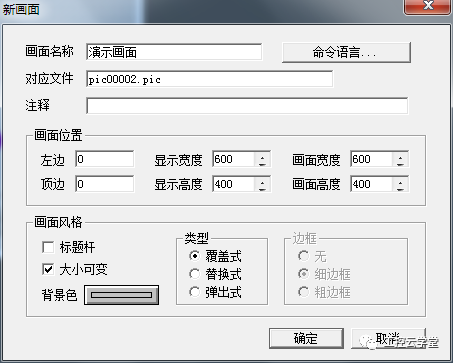Select the 替换式 type radio button
Viewport: 453px width, 363px height.
[195, 274]
